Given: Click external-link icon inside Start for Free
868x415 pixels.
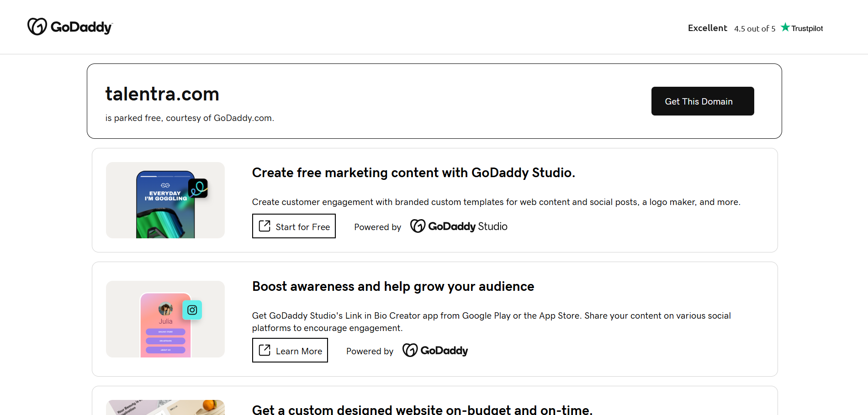Looking at the screenshot, I should pyautogui.click(x=265, y=226).
